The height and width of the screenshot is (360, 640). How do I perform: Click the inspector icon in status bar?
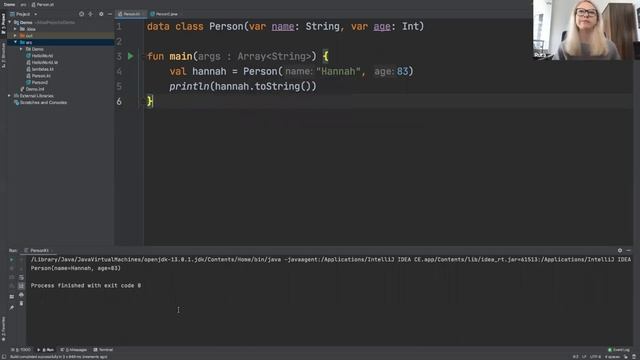634,357
